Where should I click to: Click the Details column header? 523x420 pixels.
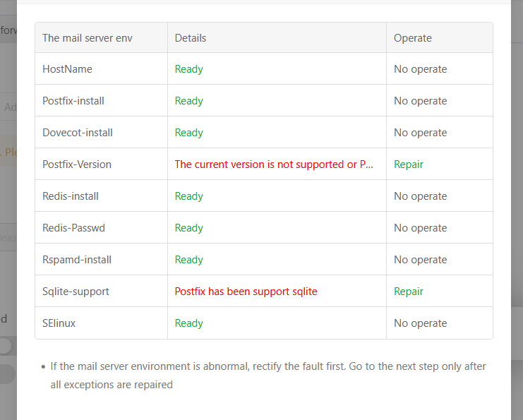pyautogui.click(x=191, y=38)
